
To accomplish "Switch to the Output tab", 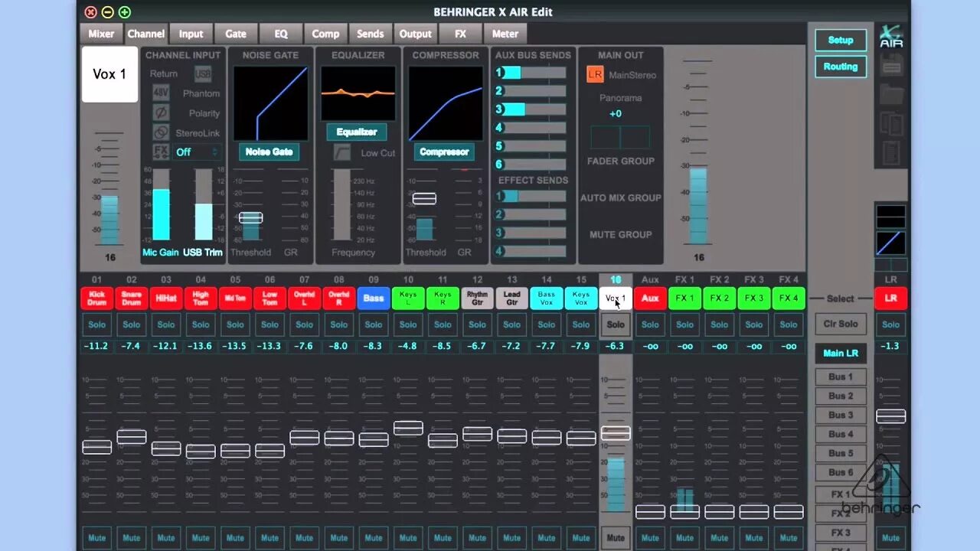I will click(x=416, y=34).
